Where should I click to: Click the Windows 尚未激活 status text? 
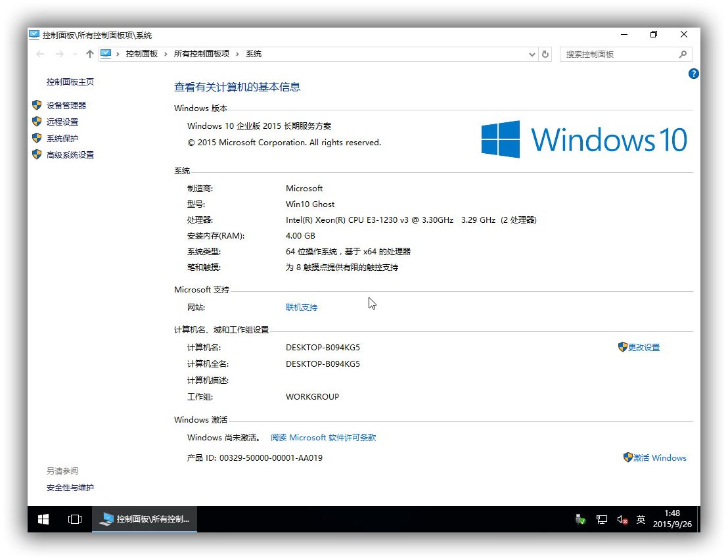pyautogui.click(x=224, y=437)
